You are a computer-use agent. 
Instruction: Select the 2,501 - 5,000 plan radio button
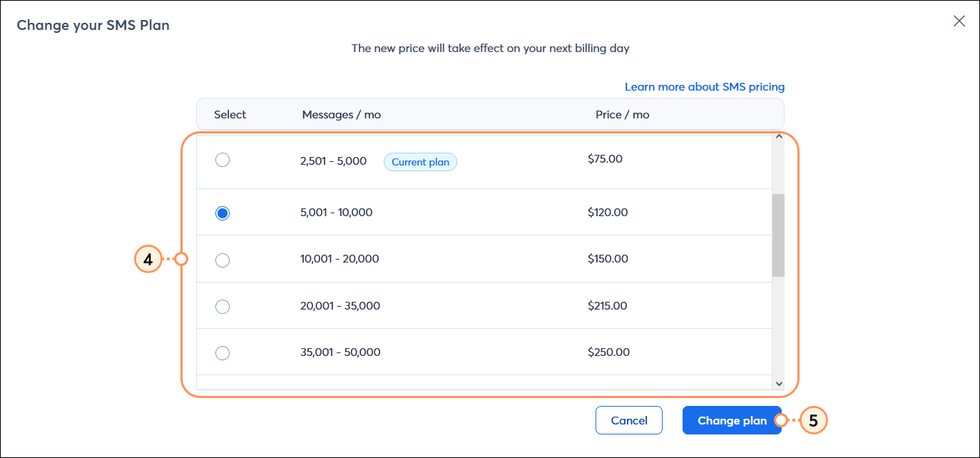[x=223, y=160]
